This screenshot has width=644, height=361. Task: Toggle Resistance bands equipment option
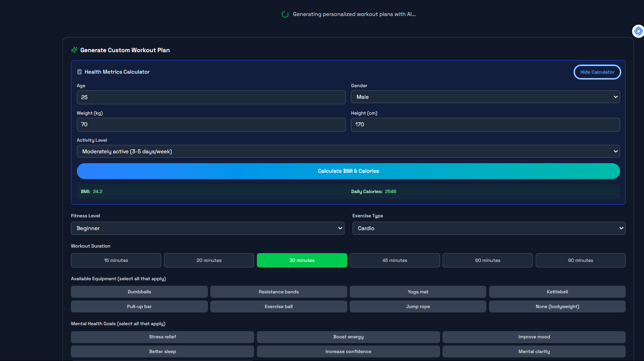[279, 292]
